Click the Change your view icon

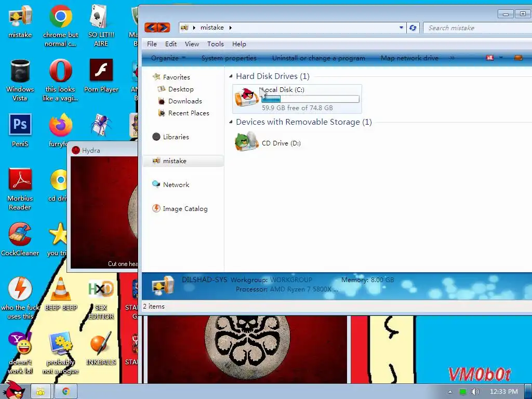coord(490,58)
